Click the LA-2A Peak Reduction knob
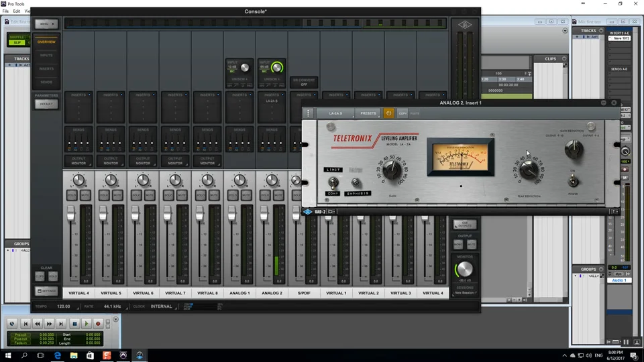 coord(529,169)
